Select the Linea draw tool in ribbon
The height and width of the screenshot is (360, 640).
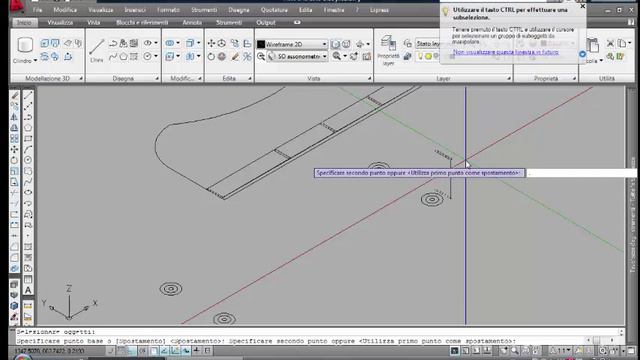(x=97, y=50)
